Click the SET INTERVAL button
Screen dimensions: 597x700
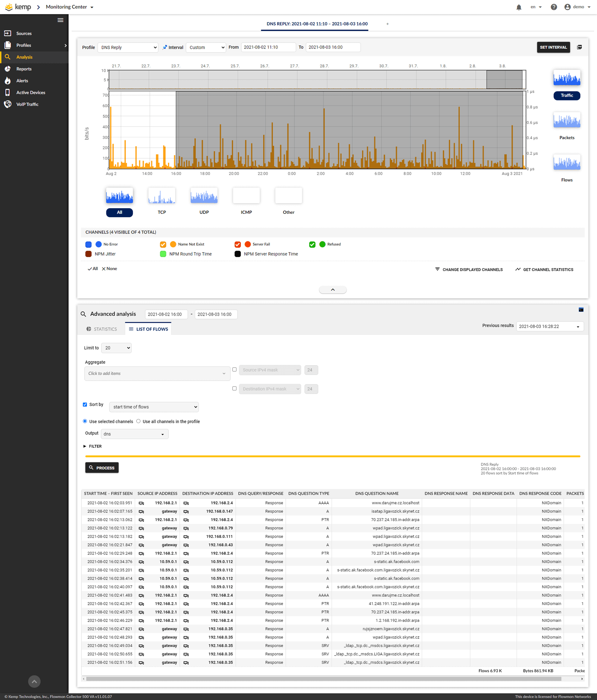(x=553, y=47)
